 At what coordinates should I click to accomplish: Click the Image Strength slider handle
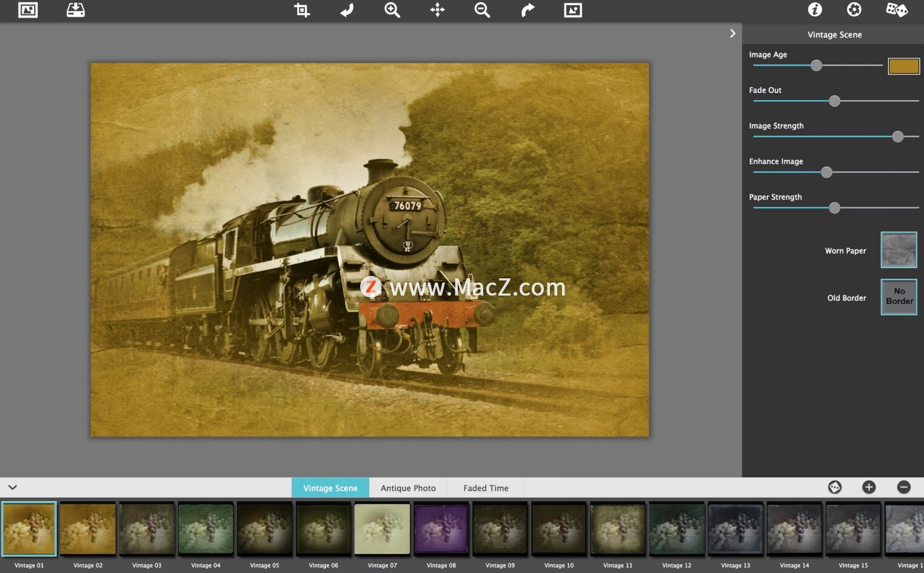coord(897,137)
